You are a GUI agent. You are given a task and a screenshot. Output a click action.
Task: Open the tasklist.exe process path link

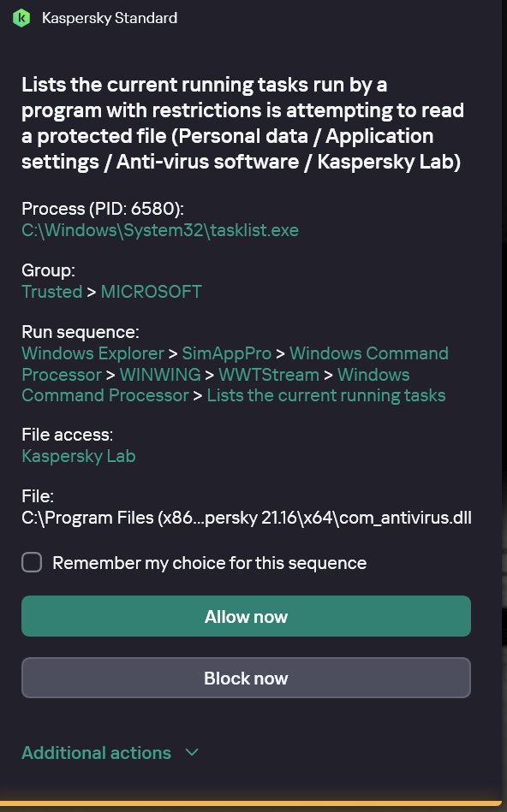[x=160, y=230]
